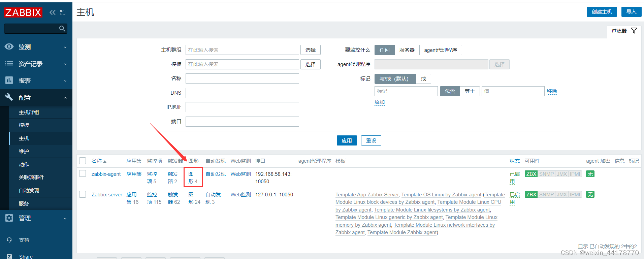The height and width of the screenshot is (259, 644).
Task: Expand the 监测 menu chevron
Action: [65, 47]
